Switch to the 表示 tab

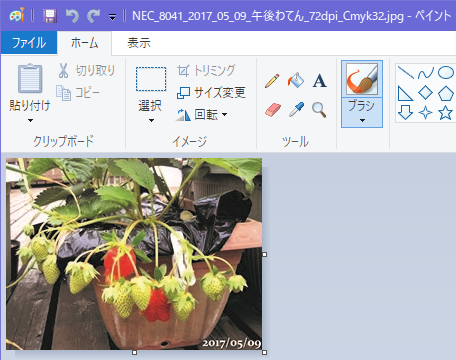139,43
